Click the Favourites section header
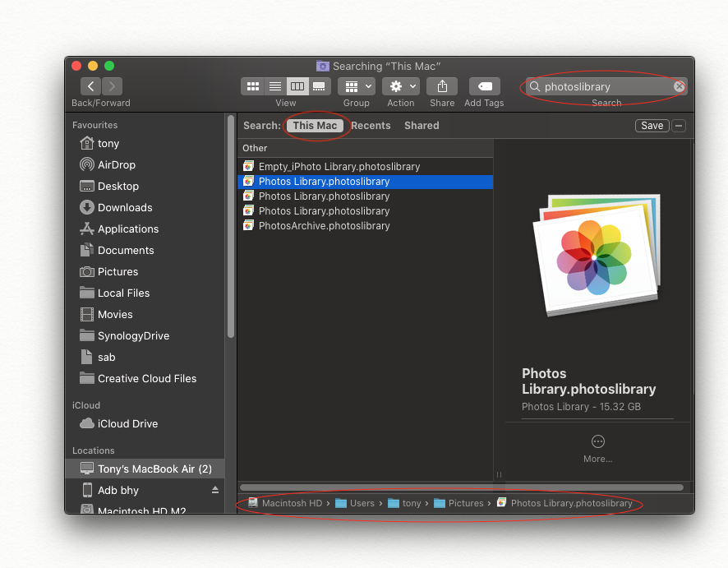Image resolution: width=728 pixels, height=568 pixels. 94,125
